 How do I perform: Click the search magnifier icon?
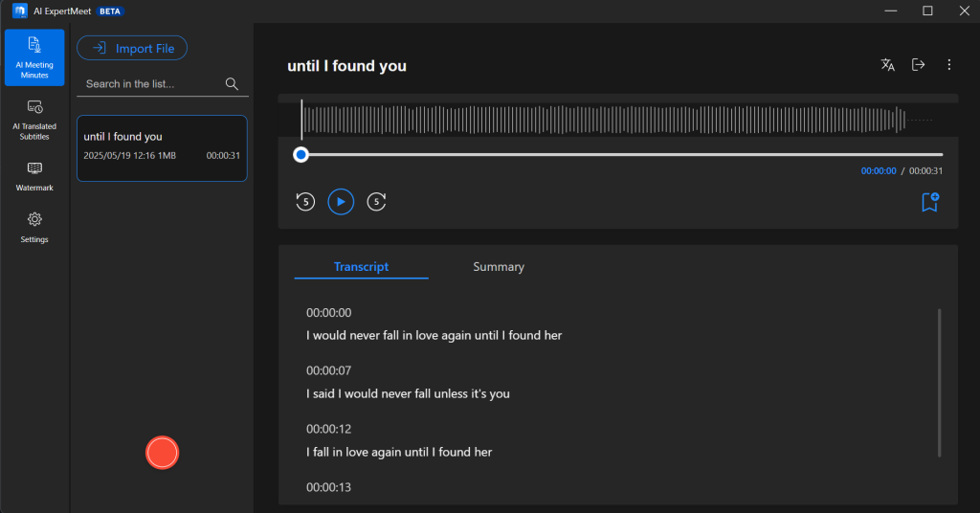pos(232,84)
